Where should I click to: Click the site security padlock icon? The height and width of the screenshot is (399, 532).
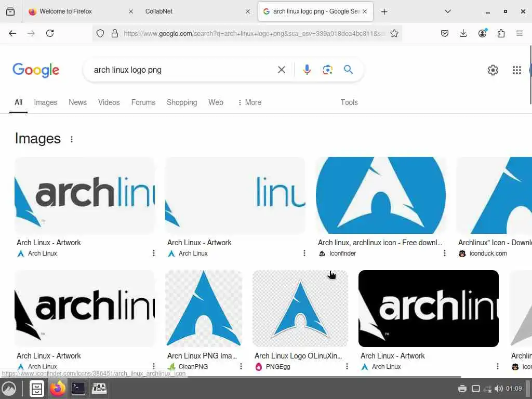(x=115, y=33)
